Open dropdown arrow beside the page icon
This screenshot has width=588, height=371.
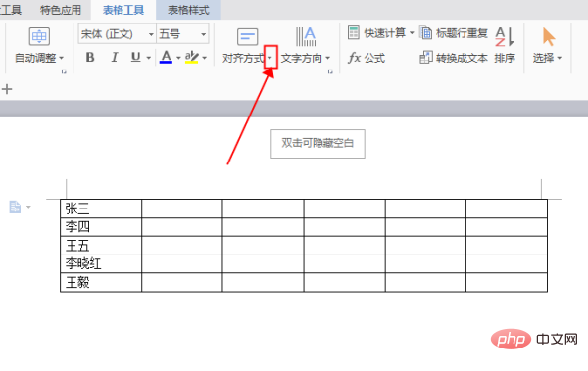28,207
